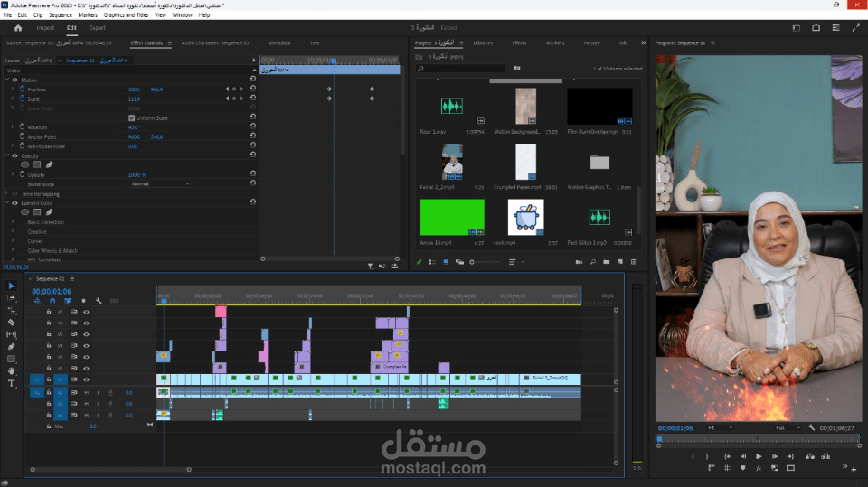Open the Full playback resolution dropdown
The image size is (868, 487).
(x=788, y=427)
